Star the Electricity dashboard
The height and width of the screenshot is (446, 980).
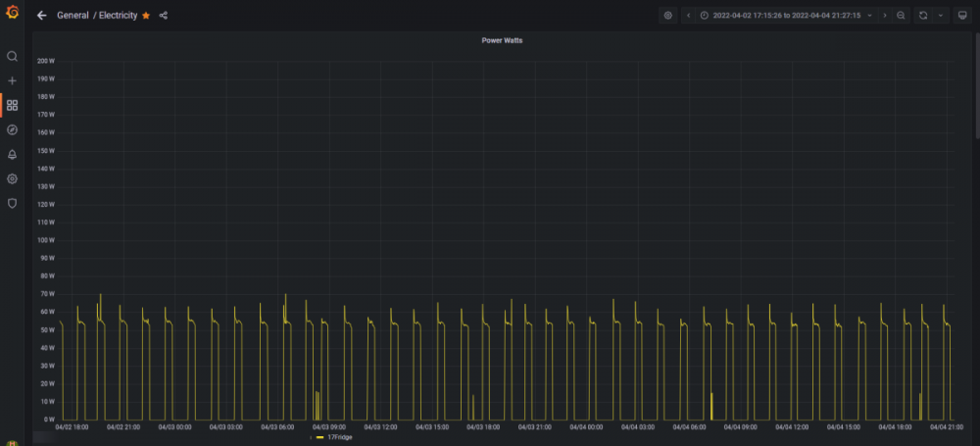tap(146, 16)
